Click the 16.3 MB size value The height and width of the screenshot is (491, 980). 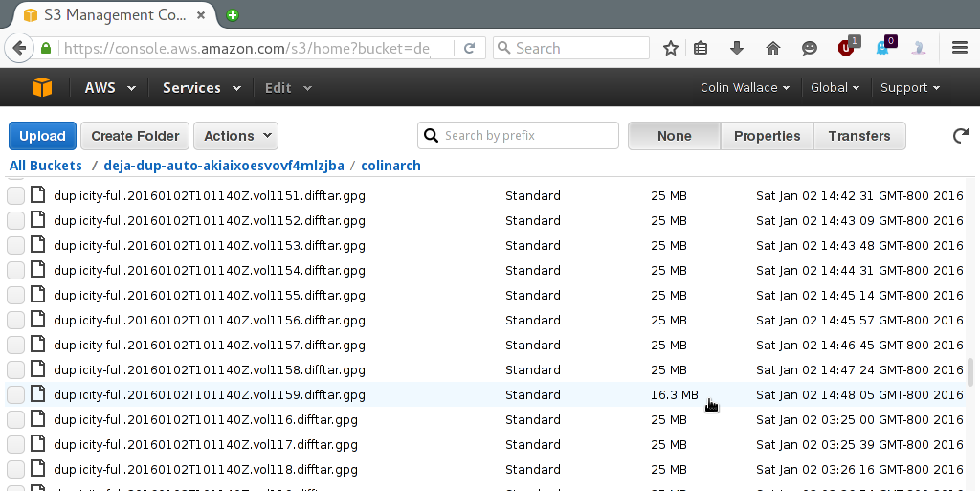(675, 394)
